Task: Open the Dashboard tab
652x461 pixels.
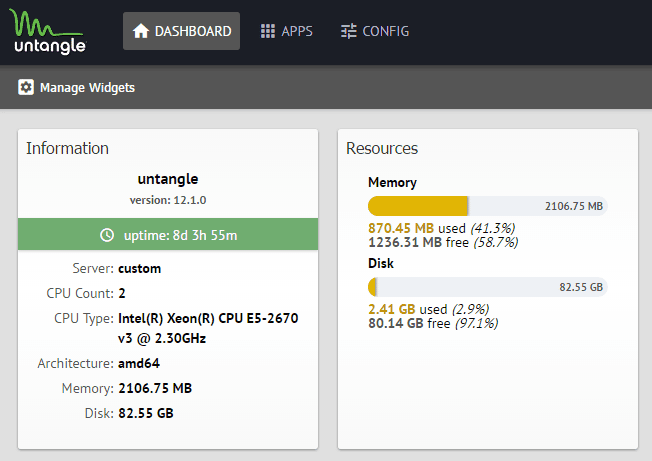Action: coord(181,31)
